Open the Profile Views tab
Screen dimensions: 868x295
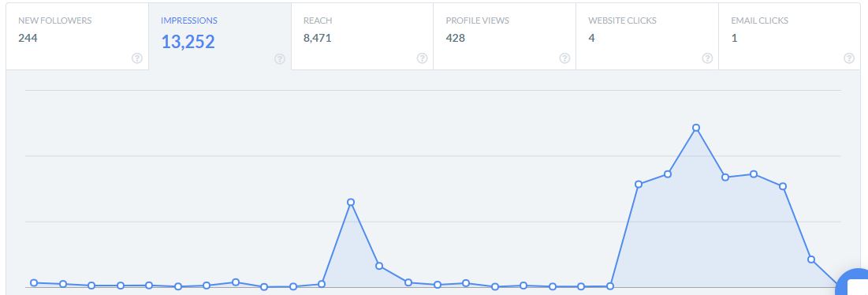pos(505,36)
